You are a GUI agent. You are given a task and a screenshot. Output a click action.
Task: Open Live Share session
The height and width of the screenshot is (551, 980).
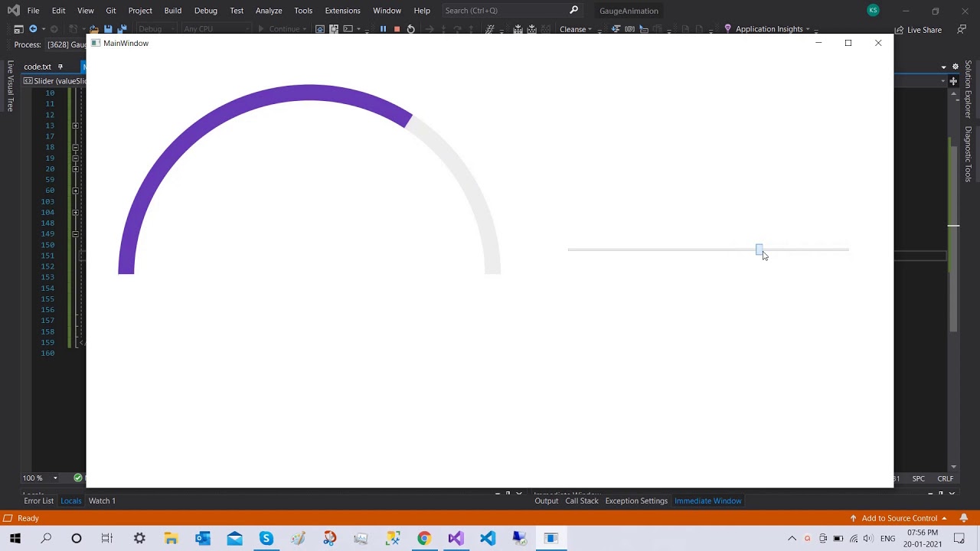(x=918, y=30)
